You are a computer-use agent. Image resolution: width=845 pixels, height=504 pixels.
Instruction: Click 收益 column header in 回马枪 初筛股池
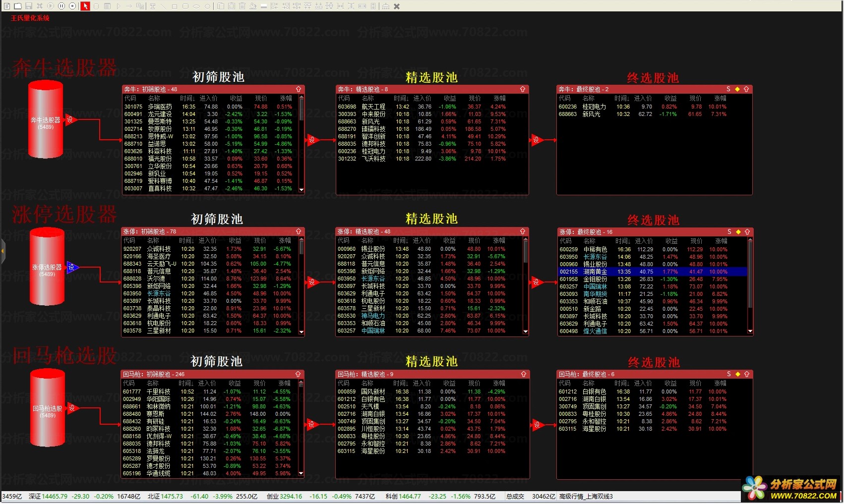235,383
